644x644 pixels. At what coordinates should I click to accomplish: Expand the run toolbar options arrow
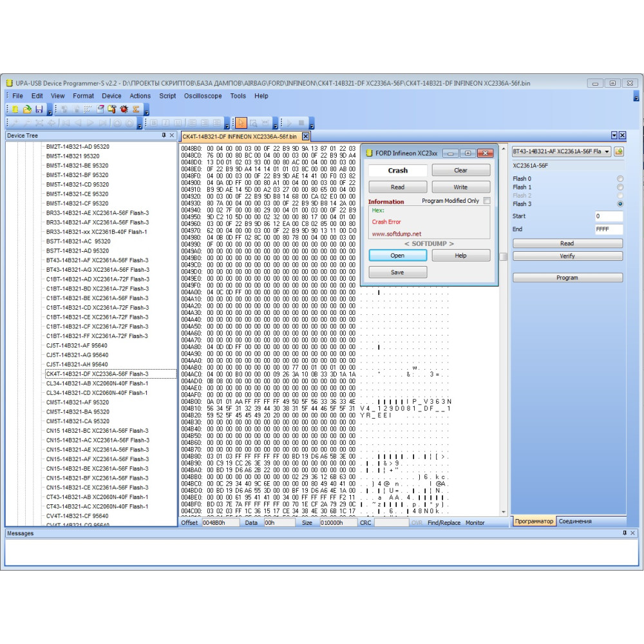tap(312, 125)
